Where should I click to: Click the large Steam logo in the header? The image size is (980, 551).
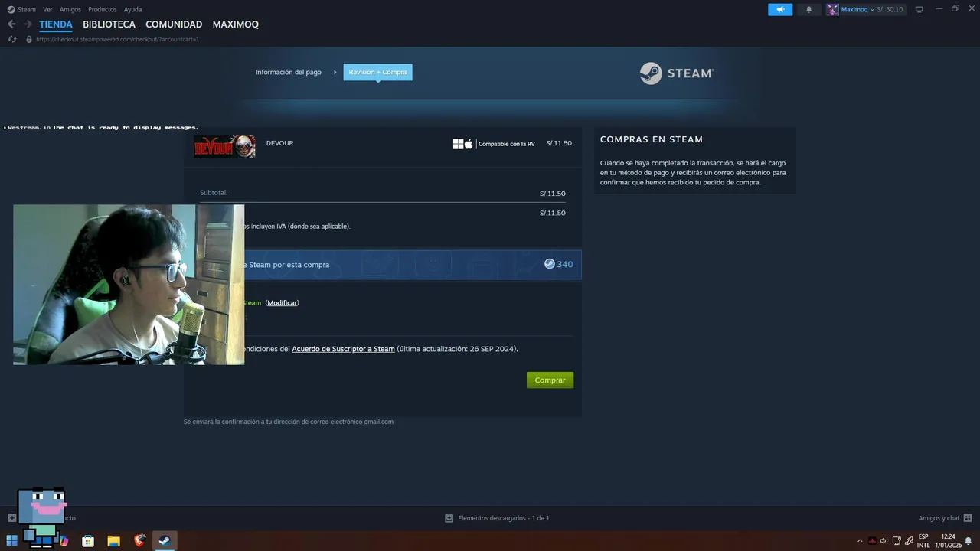(677, 73)
